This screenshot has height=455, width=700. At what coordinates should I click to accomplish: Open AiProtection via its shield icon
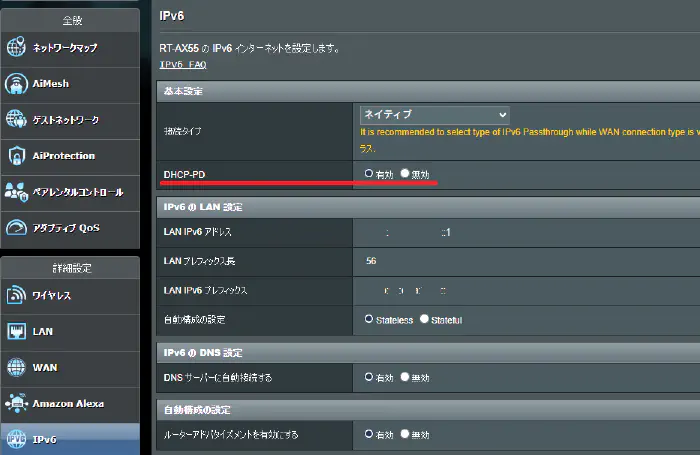[17, 156]
